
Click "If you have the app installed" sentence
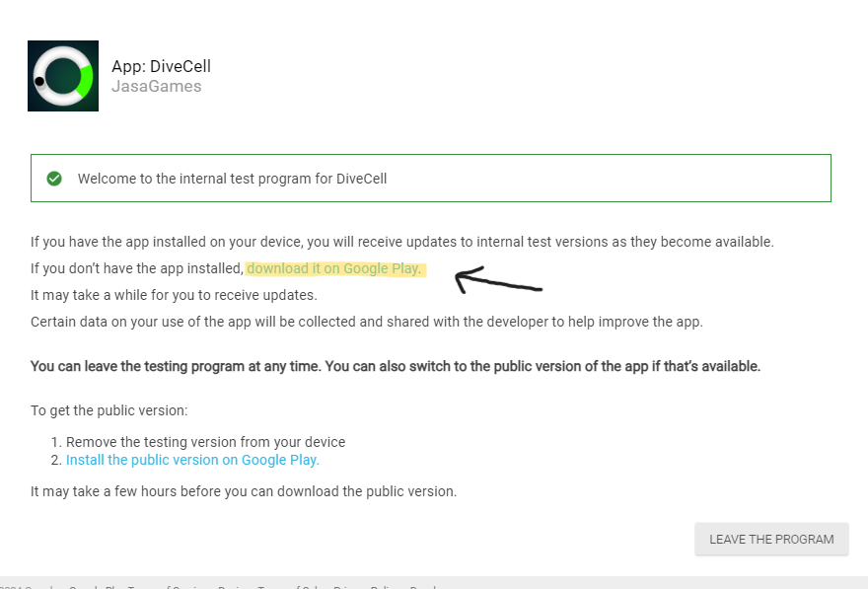click(401, 242)
